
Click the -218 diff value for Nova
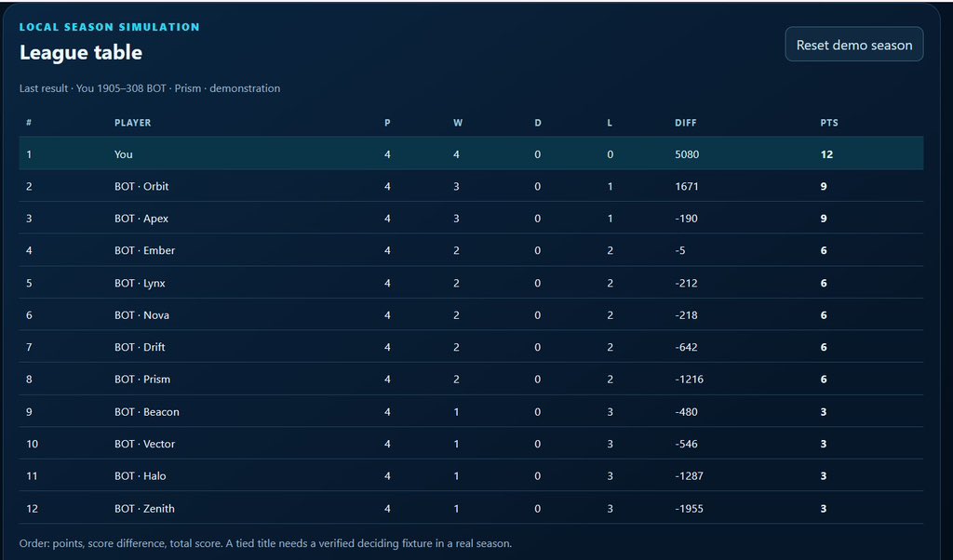tap(686, 315)
